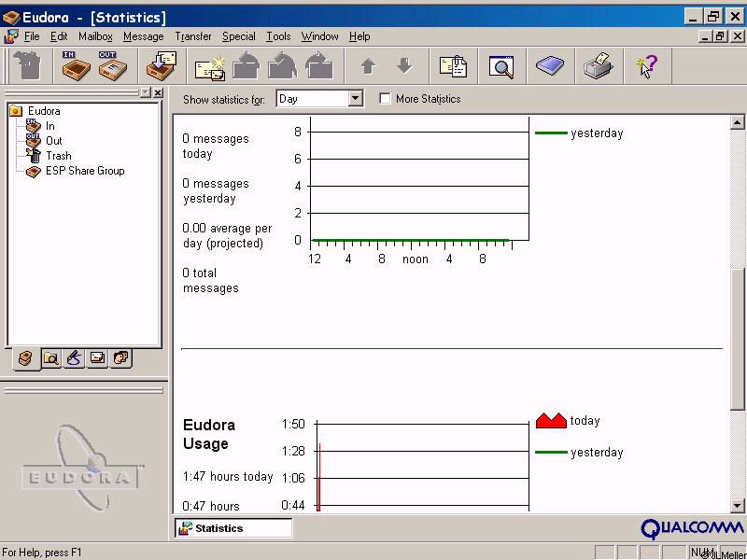
Task: Open the Edit menu
Action: point(59,36)
